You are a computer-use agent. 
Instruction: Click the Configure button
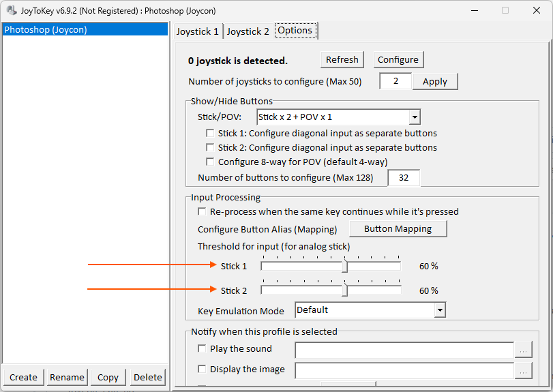(398, 59)
